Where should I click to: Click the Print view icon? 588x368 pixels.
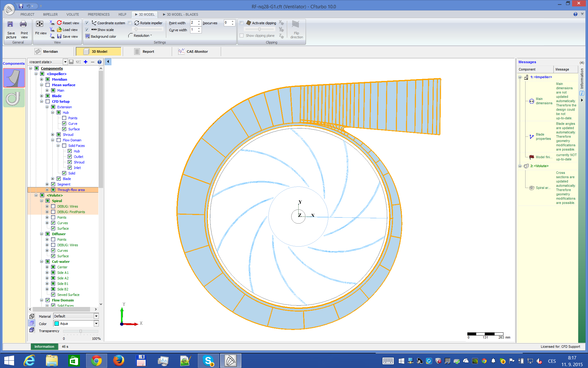coord(24,25)
